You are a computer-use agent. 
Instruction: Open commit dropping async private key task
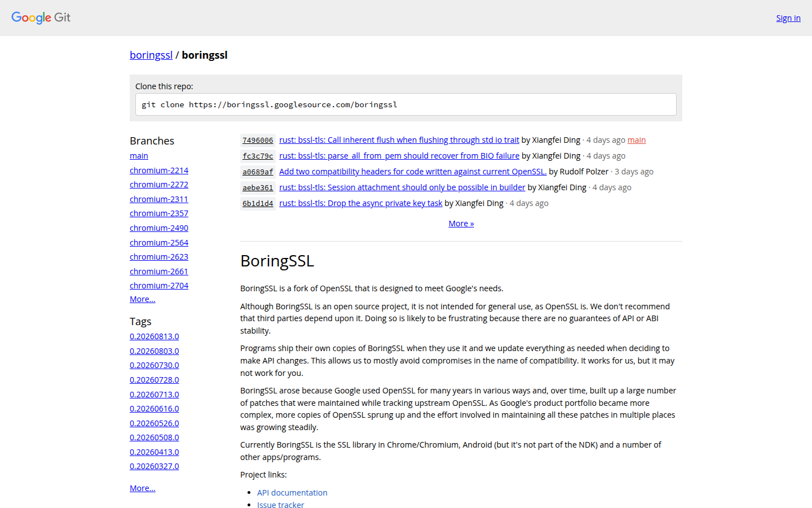tap(361, 203)
